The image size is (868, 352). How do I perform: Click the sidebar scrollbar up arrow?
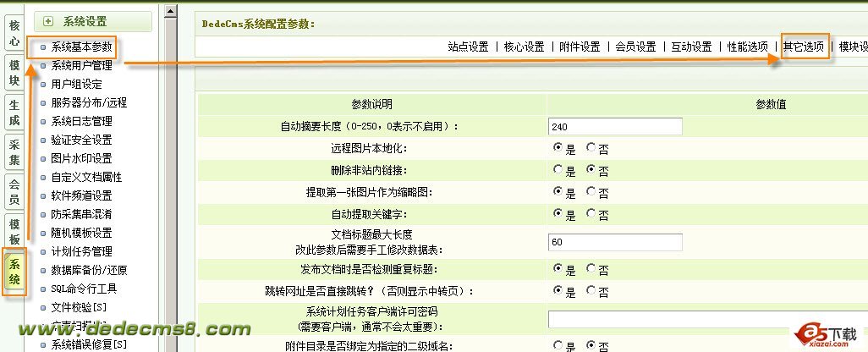click(x=169, y=13)
